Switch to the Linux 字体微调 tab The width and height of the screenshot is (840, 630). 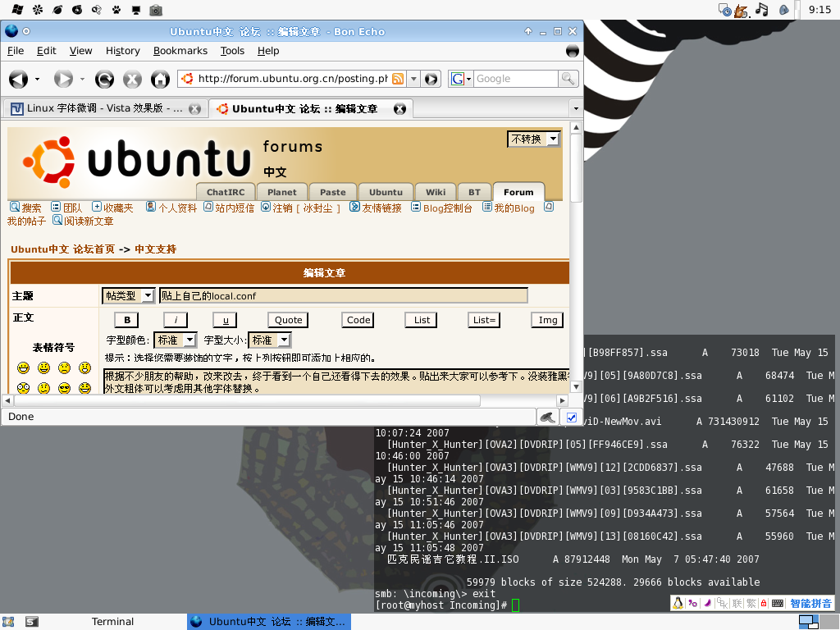tap(104, 109)
